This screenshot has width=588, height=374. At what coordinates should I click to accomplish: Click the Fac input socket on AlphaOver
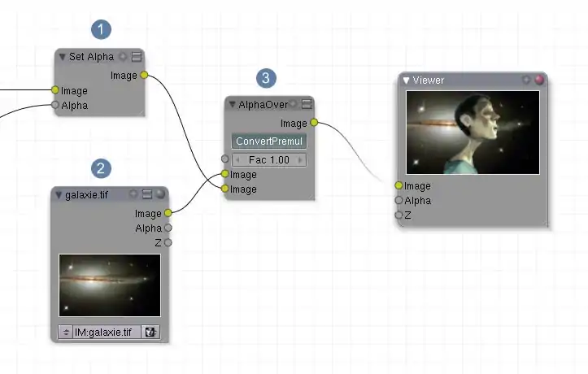[x=225, y=159]
